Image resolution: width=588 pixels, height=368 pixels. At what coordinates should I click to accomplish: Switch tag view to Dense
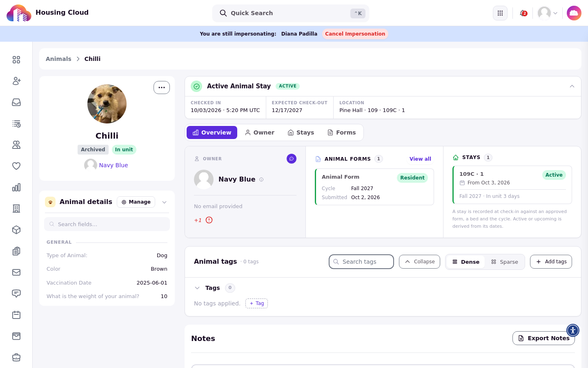tap(466, 262)
